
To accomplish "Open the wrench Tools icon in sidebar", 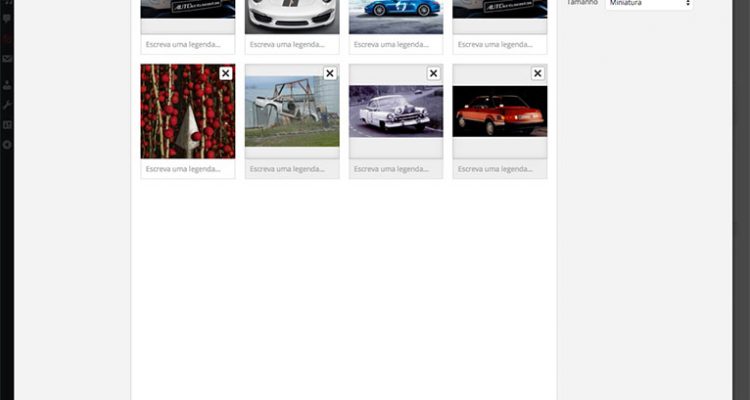I will click(7, 104).
